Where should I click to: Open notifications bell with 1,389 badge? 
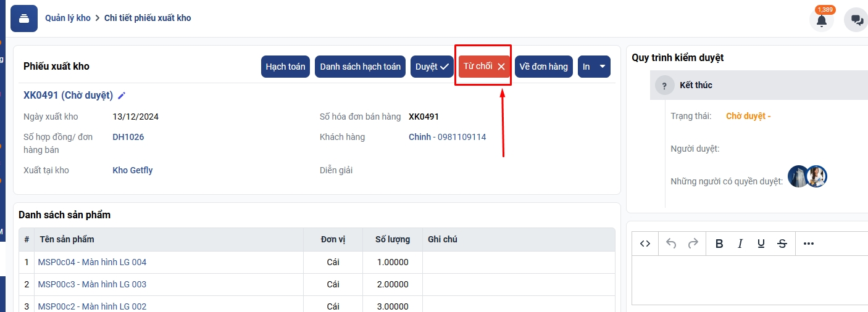(821, 20)
